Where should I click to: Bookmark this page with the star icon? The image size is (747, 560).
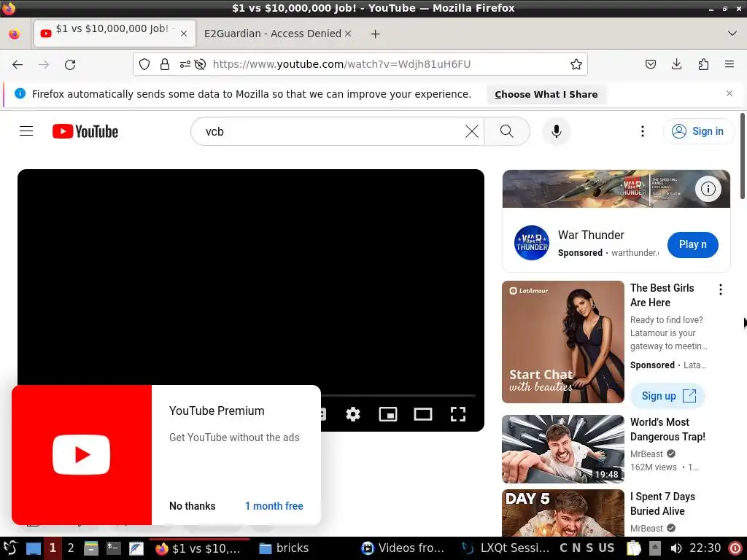(576, 64)
